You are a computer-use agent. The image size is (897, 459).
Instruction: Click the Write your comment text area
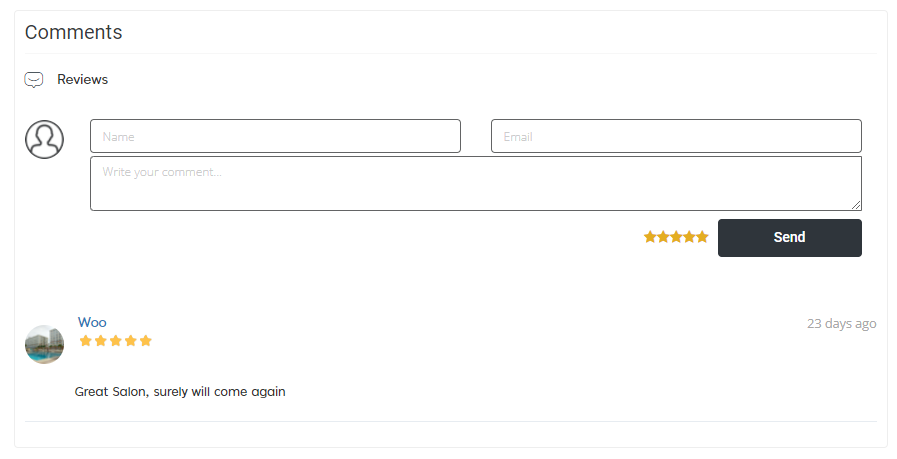click(476, 183)
